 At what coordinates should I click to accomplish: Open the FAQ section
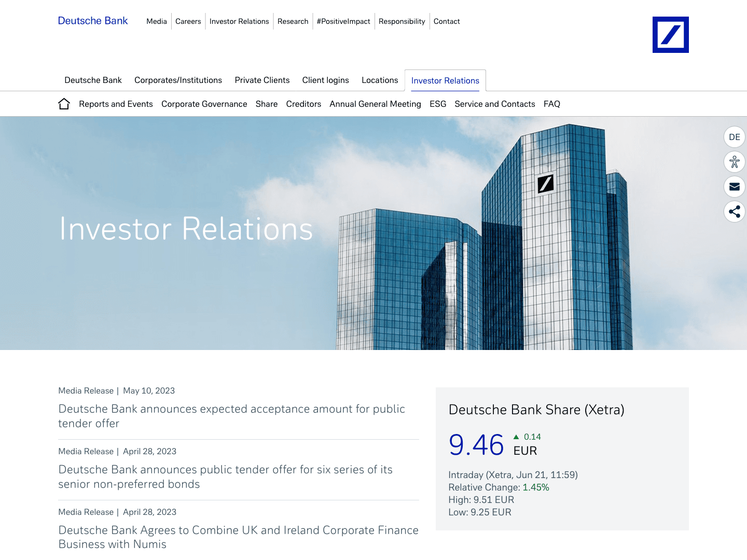tap(552, 104)
